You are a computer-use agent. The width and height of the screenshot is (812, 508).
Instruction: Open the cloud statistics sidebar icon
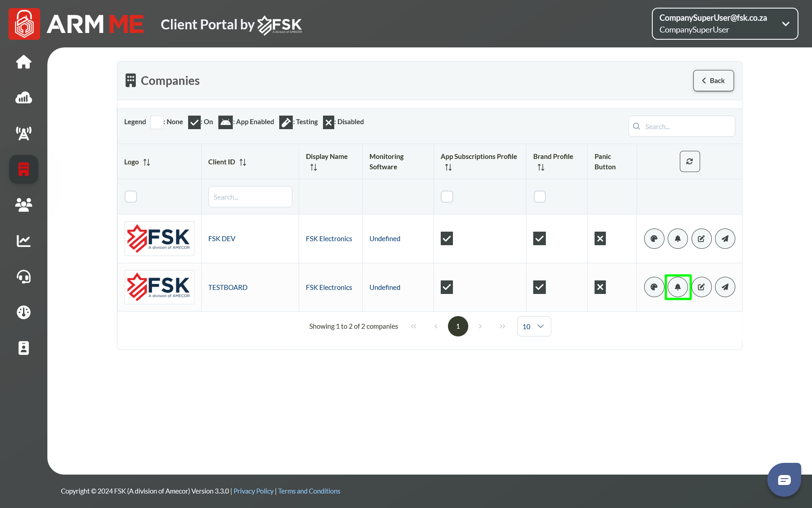click(23, 98)
